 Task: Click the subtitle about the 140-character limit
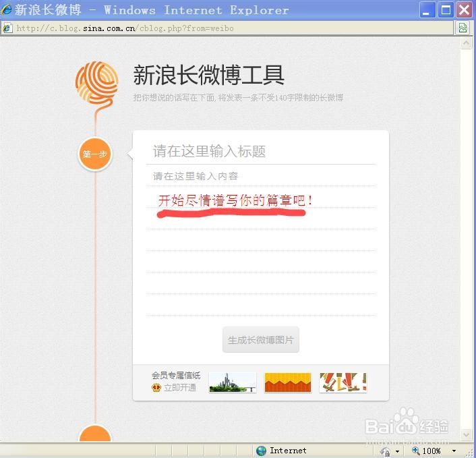click(x=238, y=98)
